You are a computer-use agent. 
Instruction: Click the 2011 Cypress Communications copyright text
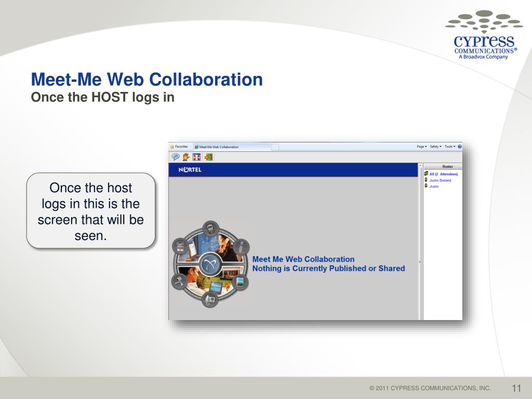(430, 388)
